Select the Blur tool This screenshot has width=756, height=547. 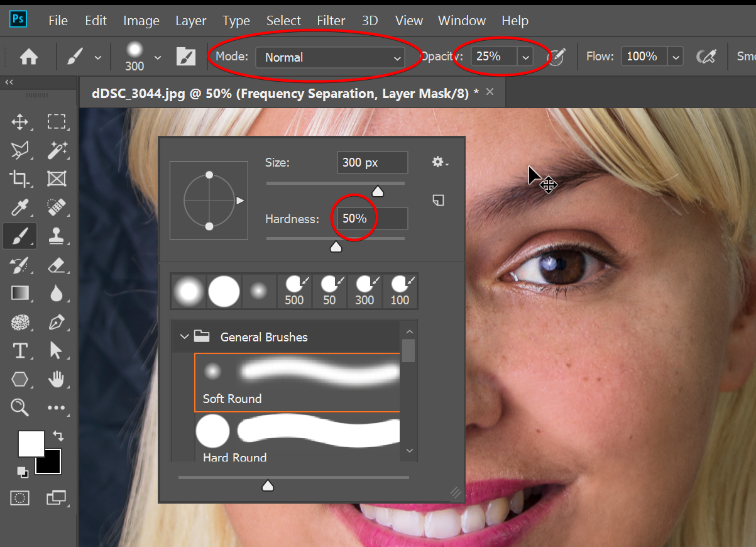coord(57,293)
